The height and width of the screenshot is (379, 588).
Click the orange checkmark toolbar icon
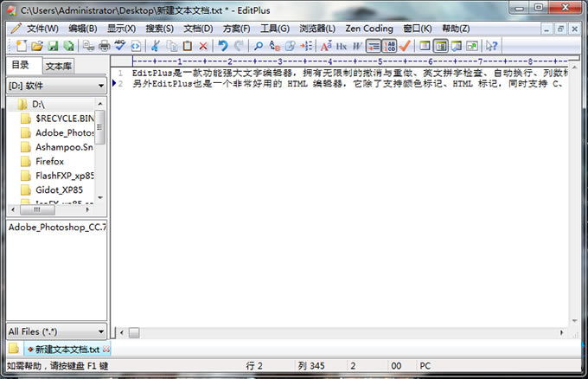coord(405,46)
